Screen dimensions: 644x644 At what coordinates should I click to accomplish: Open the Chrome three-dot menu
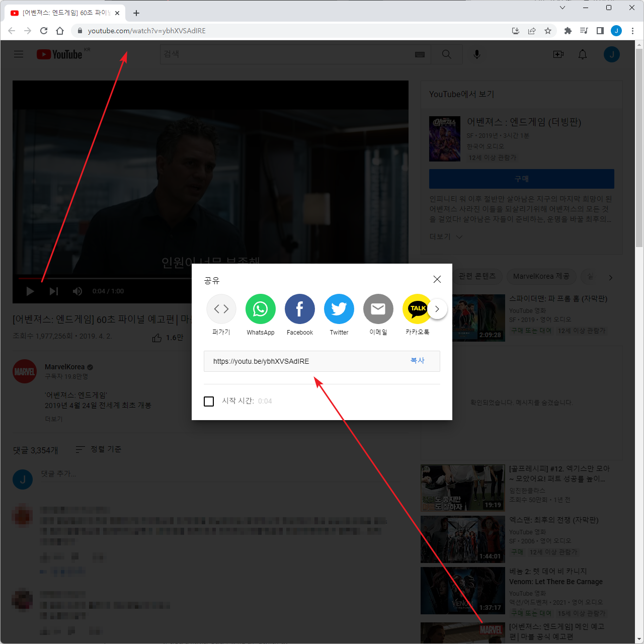click(x=632, y=31)
